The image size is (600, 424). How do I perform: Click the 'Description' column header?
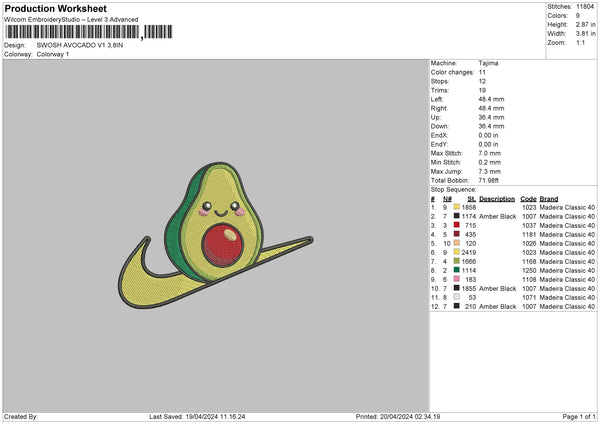click(x=497, y=199)
